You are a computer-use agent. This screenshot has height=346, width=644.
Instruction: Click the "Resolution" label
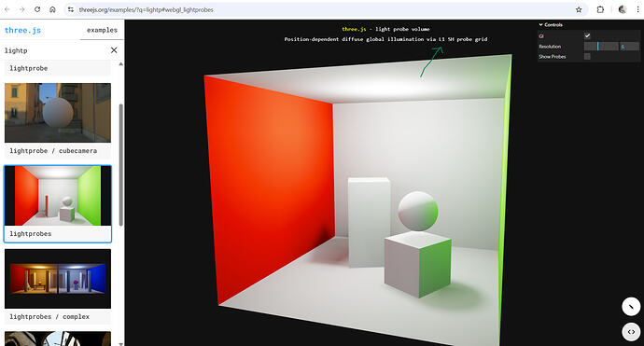point(550,47)
